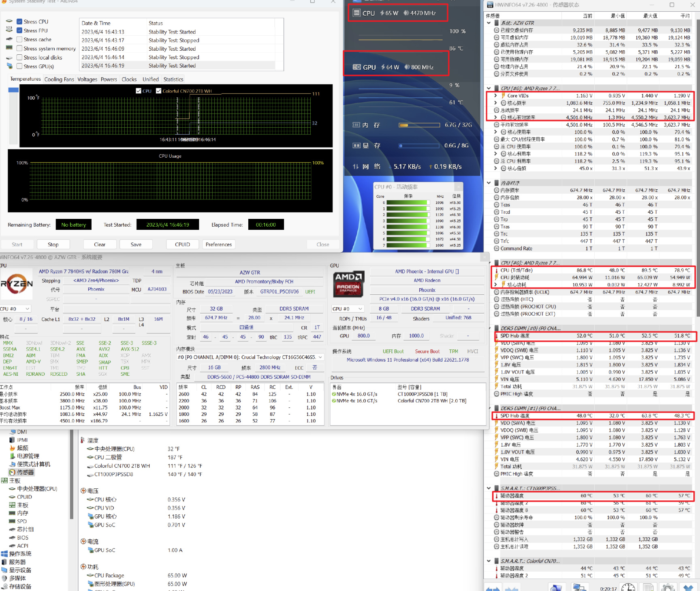Toggle the CPU checkbox above temperature graph

(139, 91)
